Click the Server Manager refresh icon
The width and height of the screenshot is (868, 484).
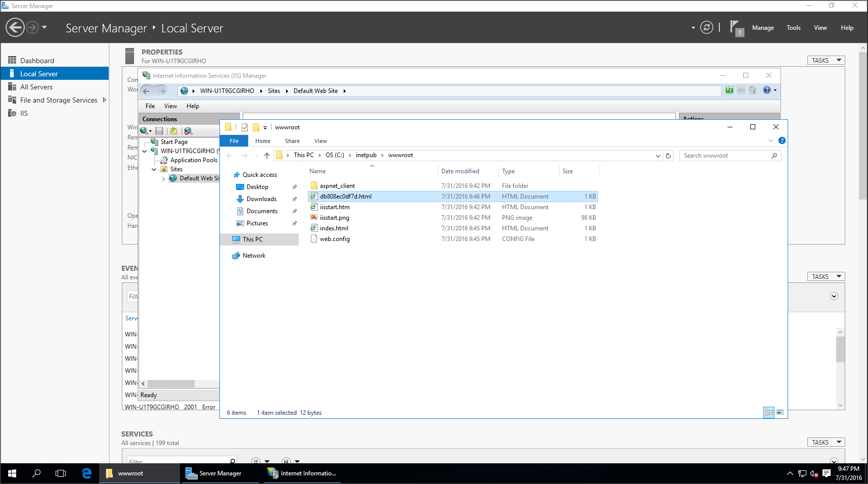pos(706,28)
